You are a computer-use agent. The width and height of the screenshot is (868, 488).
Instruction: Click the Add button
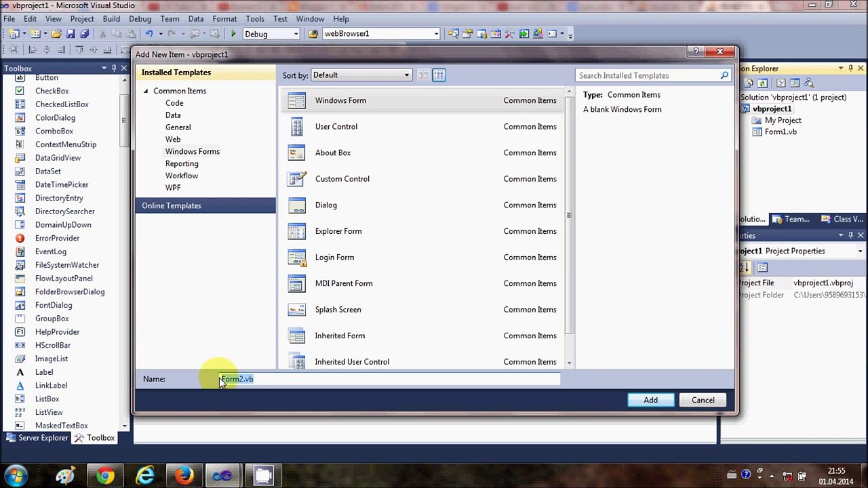tap(650, 400)
